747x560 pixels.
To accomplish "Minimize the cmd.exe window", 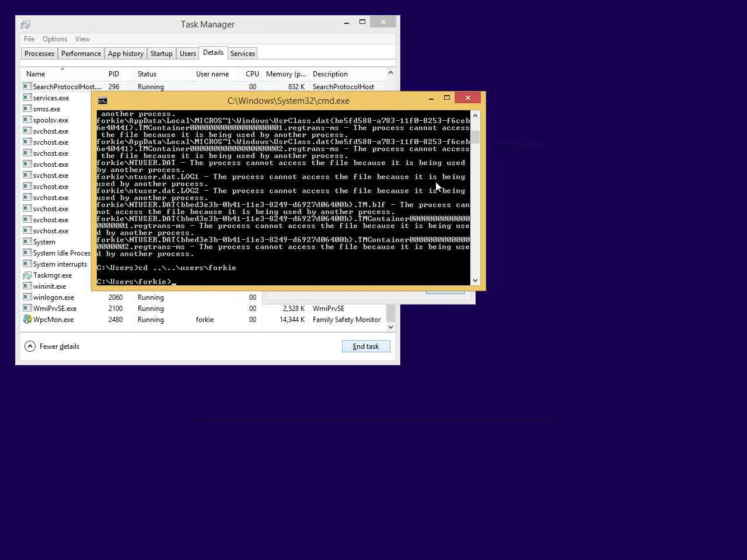I will click(x=431, y=99).
